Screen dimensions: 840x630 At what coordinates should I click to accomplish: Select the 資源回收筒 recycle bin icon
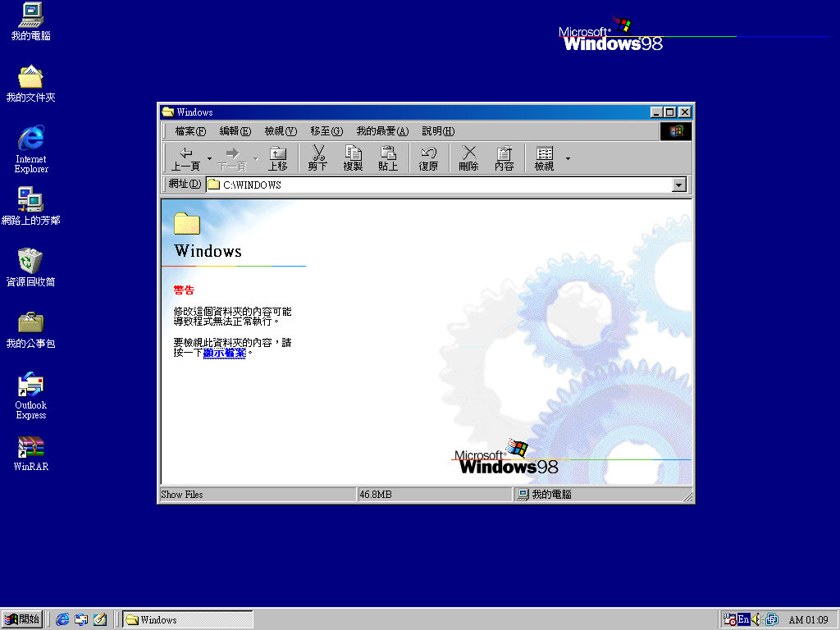[30, 268]
